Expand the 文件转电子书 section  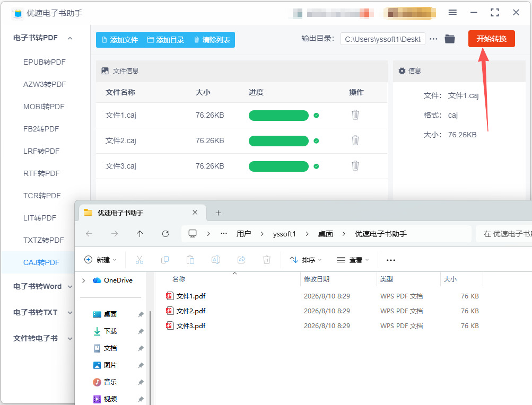tap(70, 339)
